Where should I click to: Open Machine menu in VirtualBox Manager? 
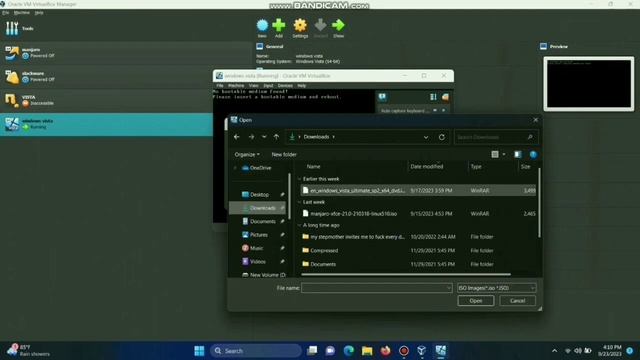[x=22, y=13]
